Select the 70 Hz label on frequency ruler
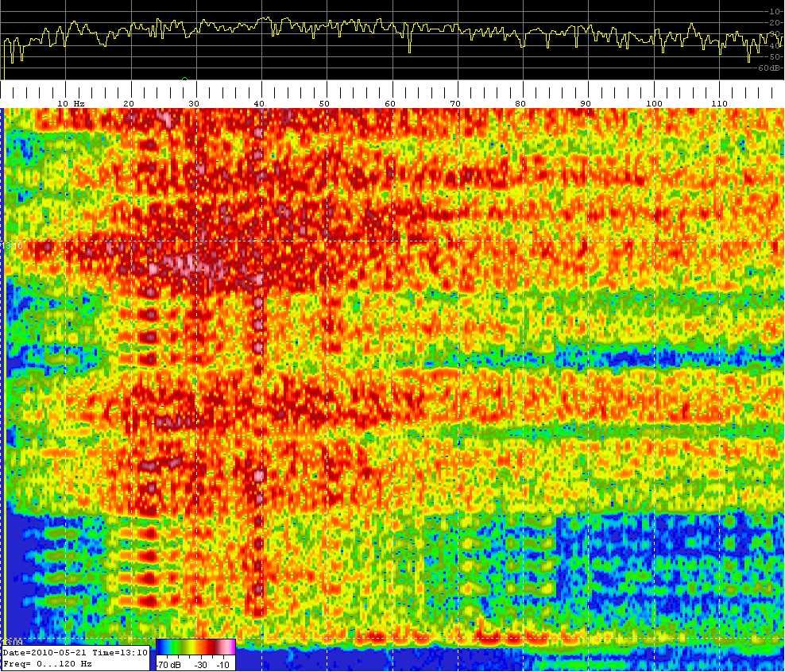 coord(454,103)
